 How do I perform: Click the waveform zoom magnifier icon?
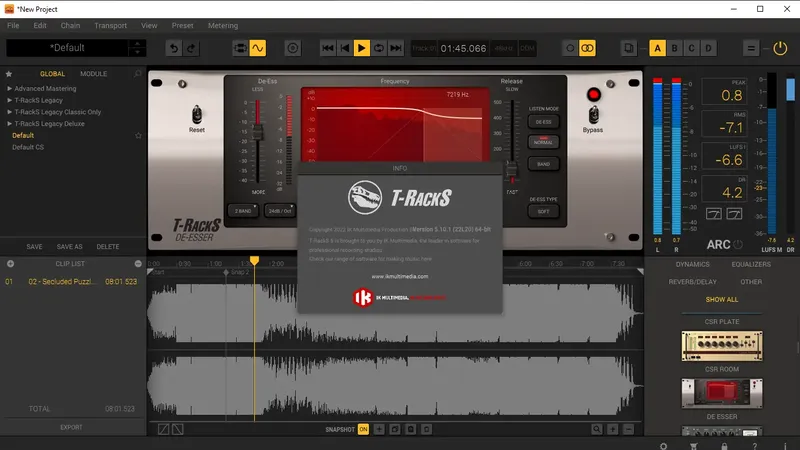[x=596, y=429]
